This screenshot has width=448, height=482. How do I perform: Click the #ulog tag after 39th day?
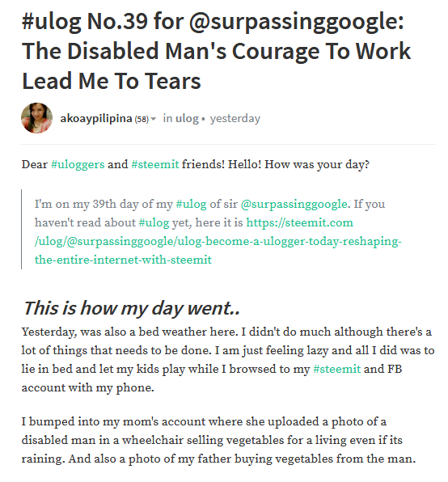(x=191, y=204)
